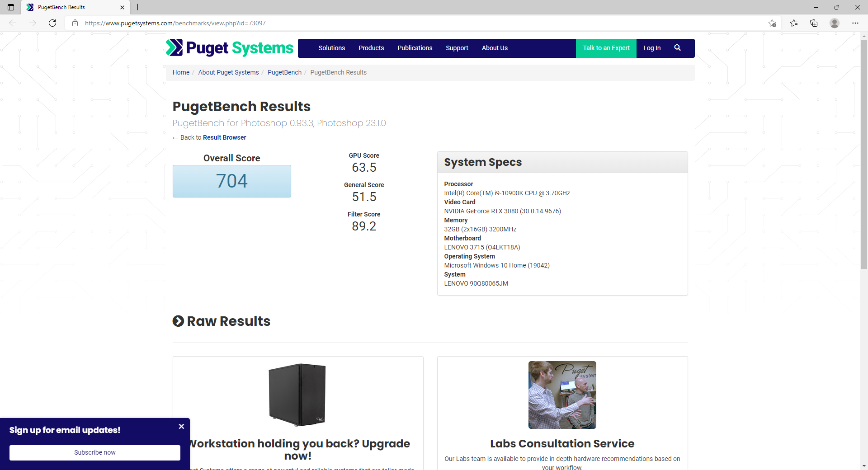
Task: Click the browser Forward arrow
Action: tap(33, 23)
